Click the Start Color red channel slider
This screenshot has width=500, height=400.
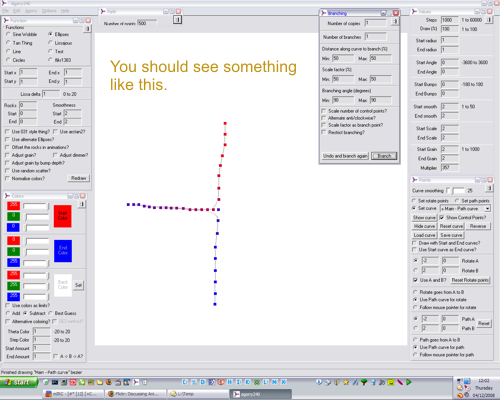coord(36,206)
